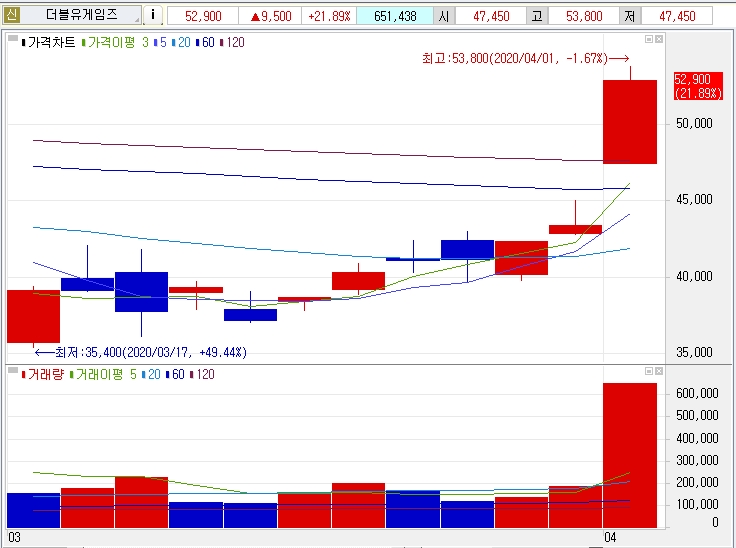This screenshot has height=548, width=736.
Task: Close the volume chart panel
Action: click(659, 371)
